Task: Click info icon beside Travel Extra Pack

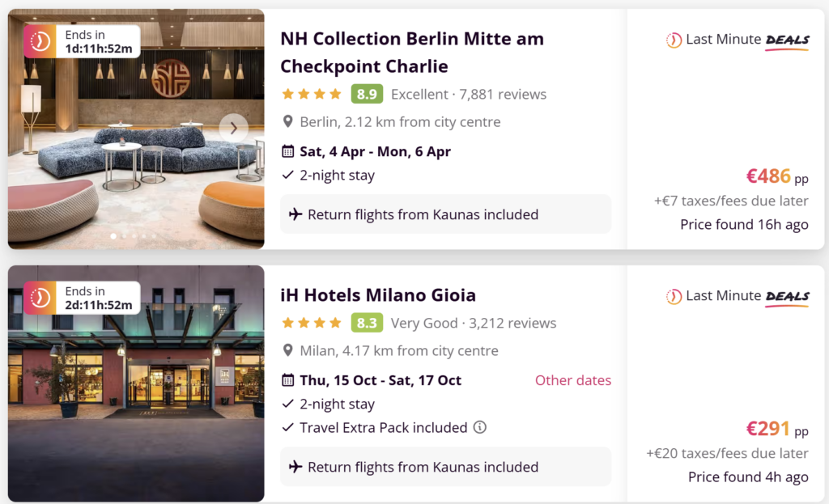Action: tap(480, 427)
